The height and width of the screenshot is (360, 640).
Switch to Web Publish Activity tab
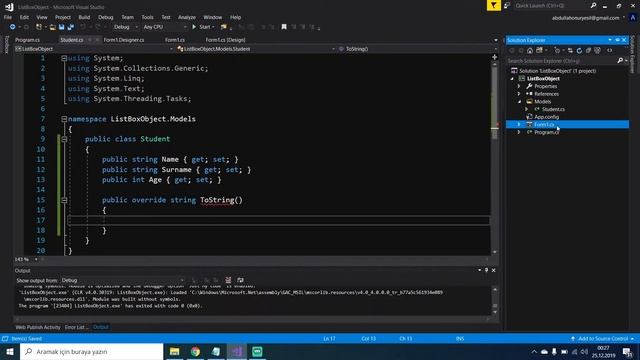(x=38, y=327)
